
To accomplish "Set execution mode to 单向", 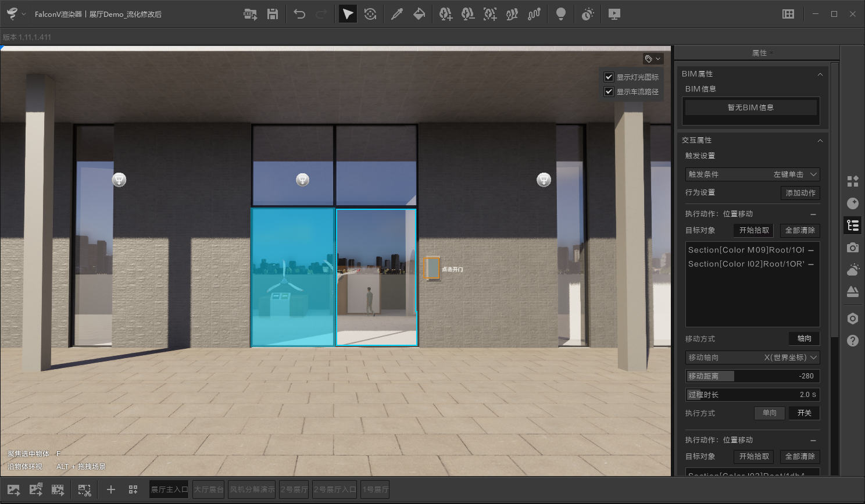I will click(x=769, y=413).
